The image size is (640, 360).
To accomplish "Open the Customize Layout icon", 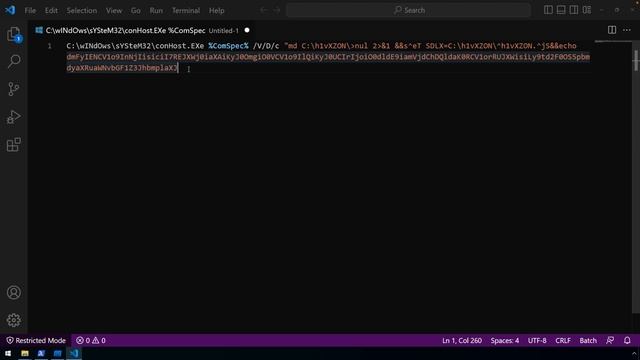I will click(x=587, y=10).
